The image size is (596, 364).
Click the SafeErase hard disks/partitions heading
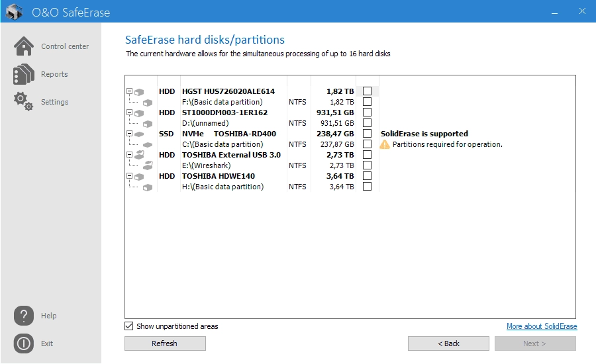coord(205,40)
